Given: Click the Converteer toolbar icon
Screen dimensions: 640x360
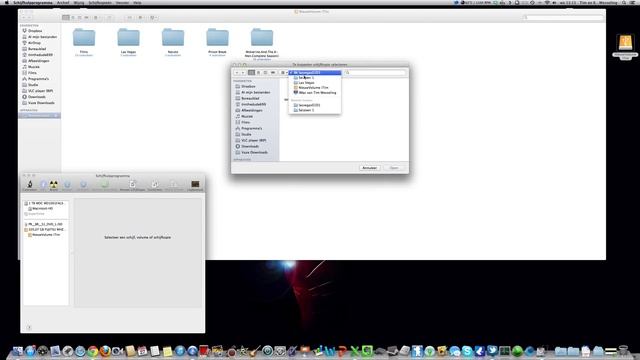Looking at the screenshot, I should (155, 184).
